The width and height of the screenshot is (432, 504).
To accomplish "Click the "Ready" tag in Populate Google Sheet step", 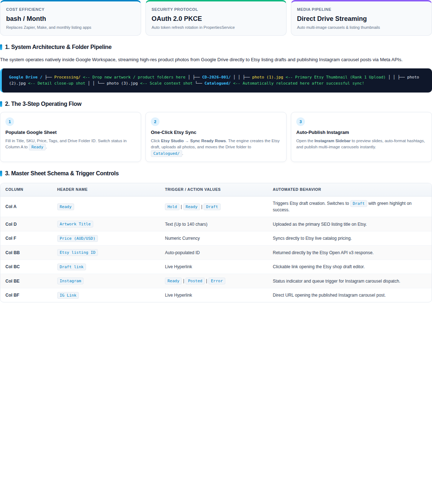I will point(37,147).
